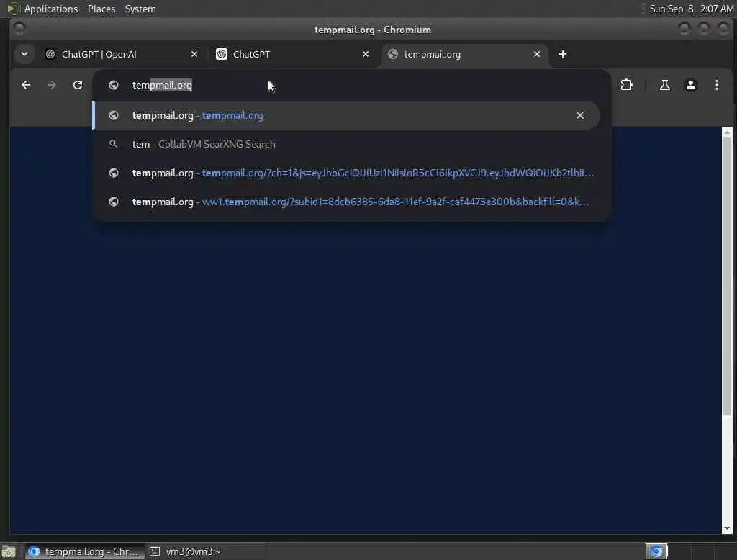
Task: Open the three-dot Chromium menu
Action: (x=716, y=85)
